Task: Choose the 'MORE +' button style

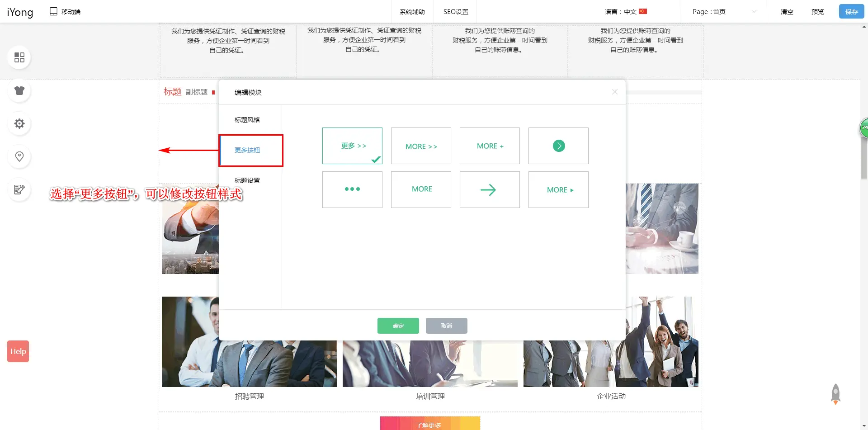Action: pos(490,146)
